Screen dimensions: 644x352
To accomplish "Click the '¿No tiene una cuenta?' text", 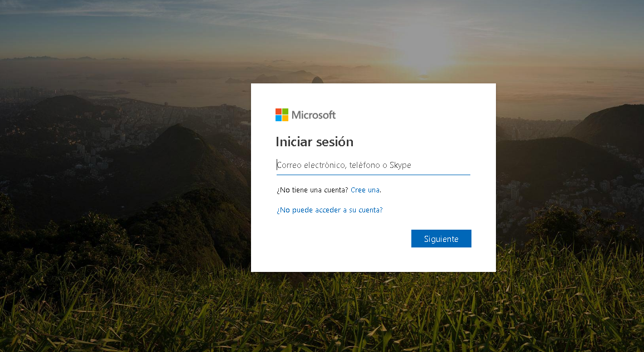I will (313, 190).
